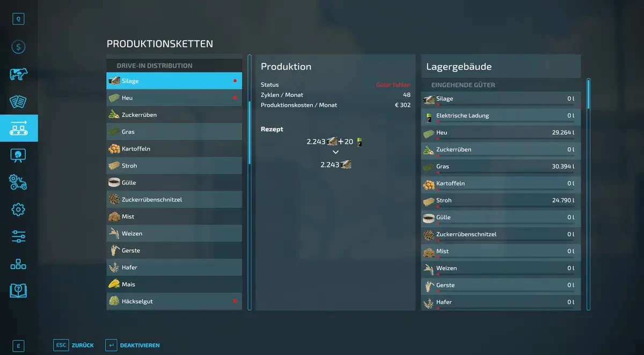Open the help book icon in sidebar
The image size is (644, 355).
click(x=19, y=291)
